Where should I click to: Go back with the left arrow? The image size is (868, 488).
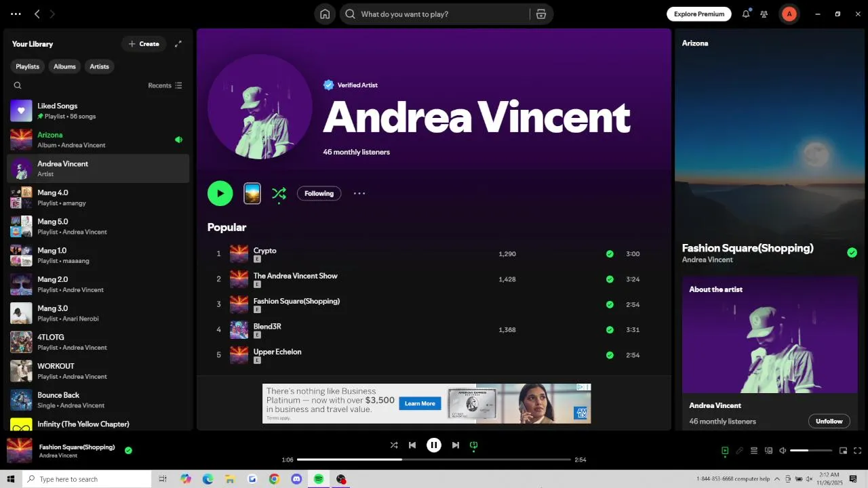(37, 14)
